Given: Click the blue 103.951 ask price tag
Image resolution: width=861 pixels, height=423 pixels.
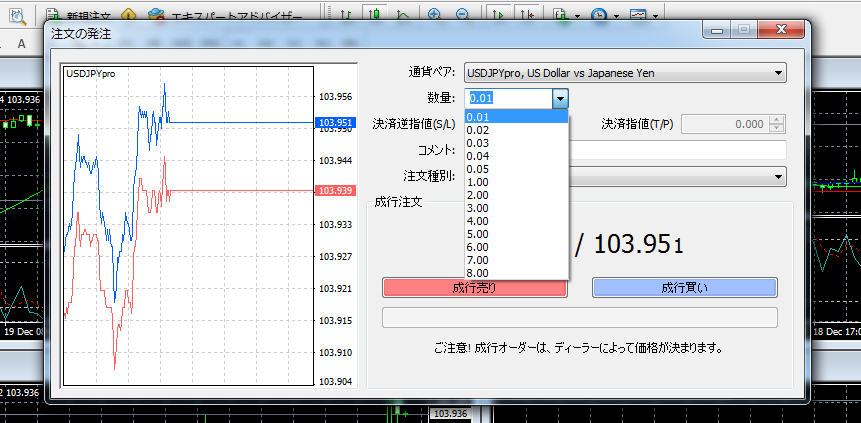Looking at the screenshot, I should [336, 123].
